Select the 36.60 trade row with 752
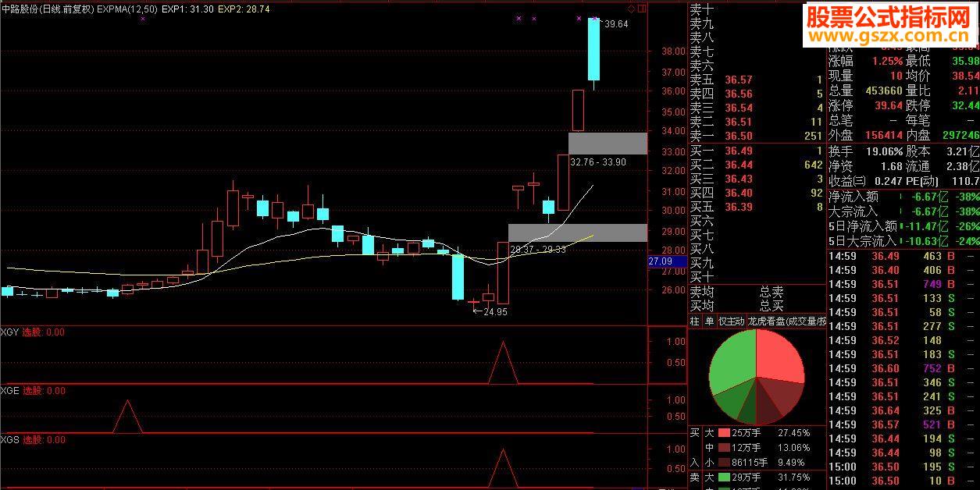The image size is (980, 490). [903, 368]
